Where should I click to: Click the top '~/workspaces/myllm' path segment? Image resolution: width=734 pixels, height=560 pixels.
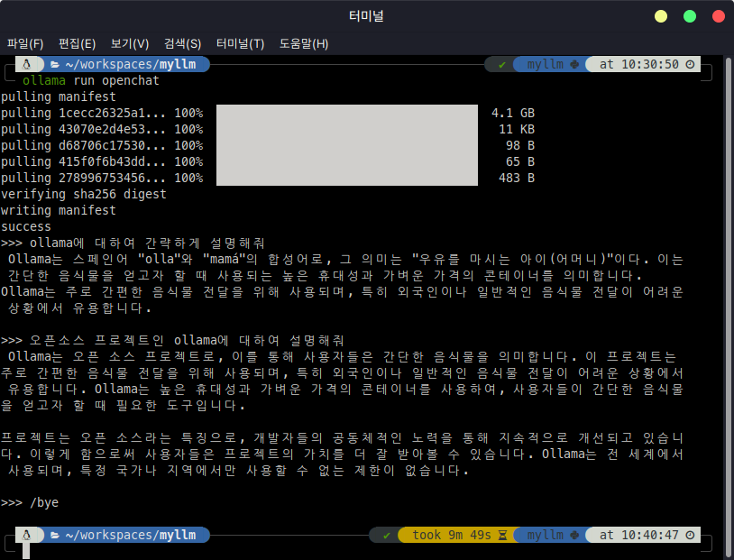[x=131, y=64]
